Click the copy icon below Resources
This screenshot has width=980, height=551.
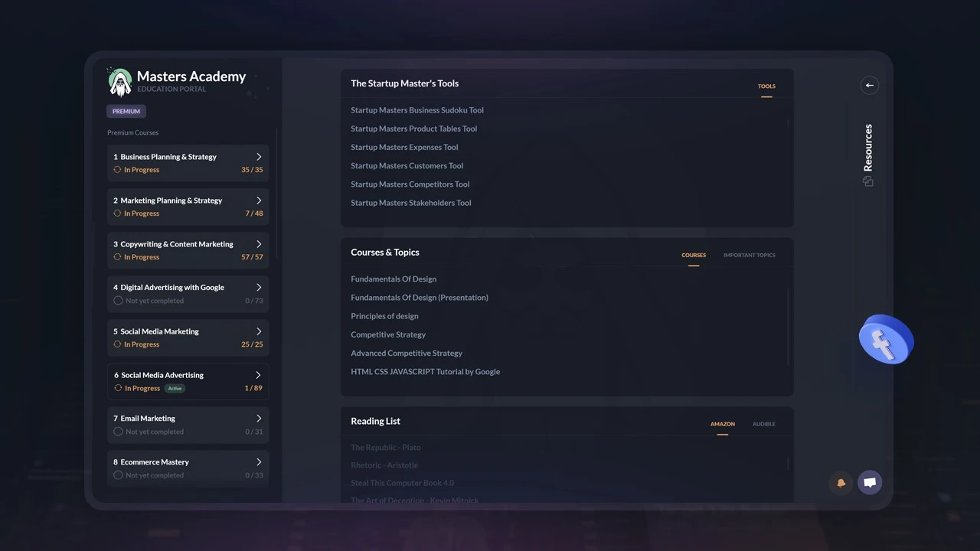(x=867, y=181)
